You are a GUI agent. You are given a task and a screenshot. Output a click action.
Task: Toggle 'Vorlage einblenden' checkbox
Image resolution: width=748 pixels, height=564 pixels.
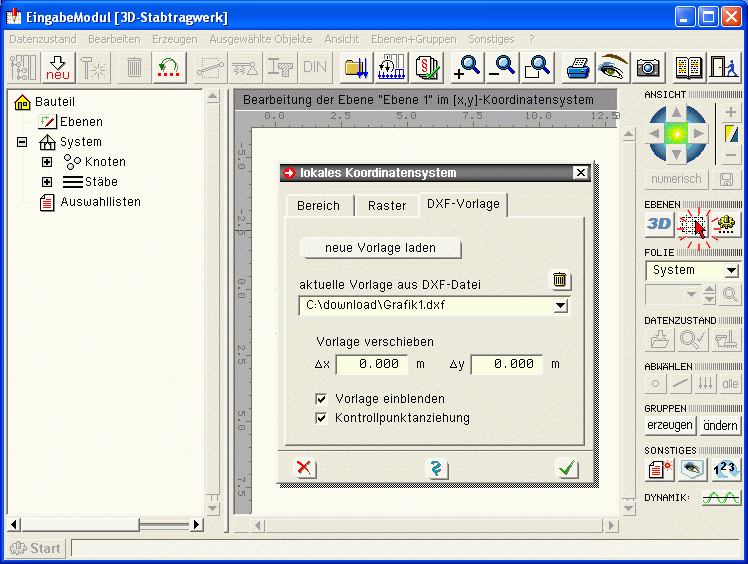click(321, 398)
